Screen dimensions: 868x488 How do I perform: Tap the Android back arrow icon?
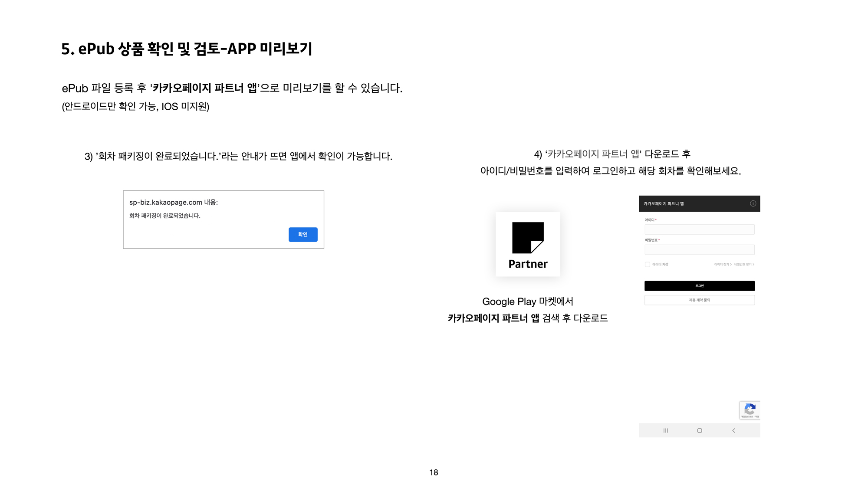pyautogui.click(x=733, y=430)
